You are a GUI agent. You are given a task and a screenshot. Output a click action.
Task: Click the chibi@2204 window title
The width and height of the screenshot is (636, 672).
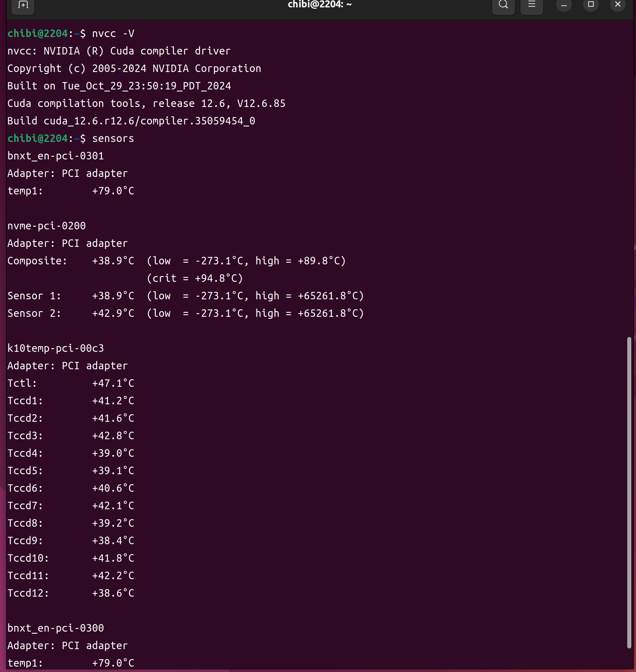(319, 5)
